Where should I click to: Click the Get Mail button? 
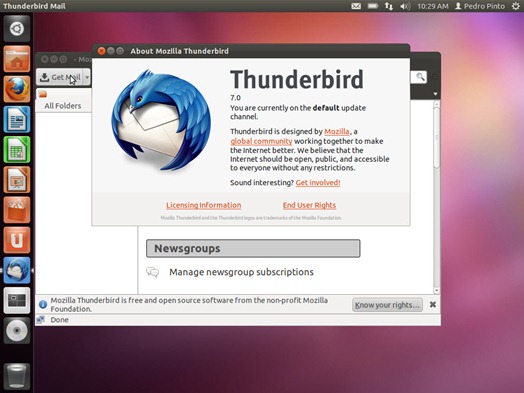click(x=60, y=78)
